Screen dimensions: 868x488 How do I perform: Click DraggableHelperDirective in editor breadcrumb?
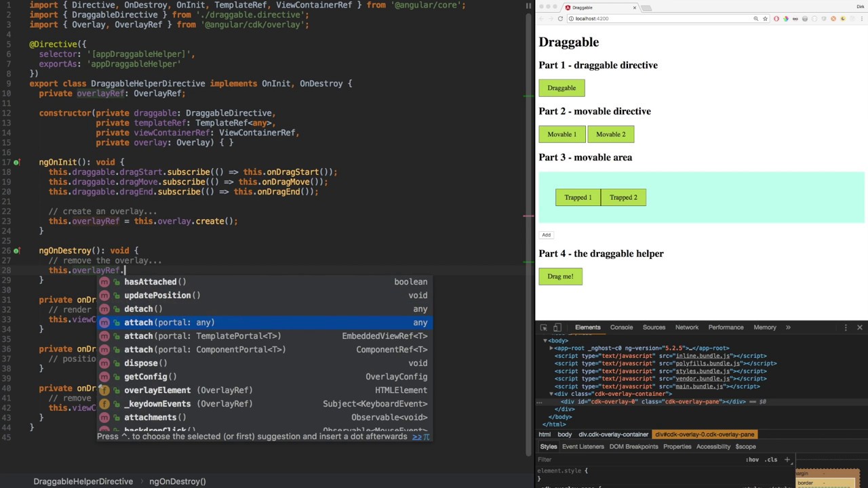[x=83, y=481]
